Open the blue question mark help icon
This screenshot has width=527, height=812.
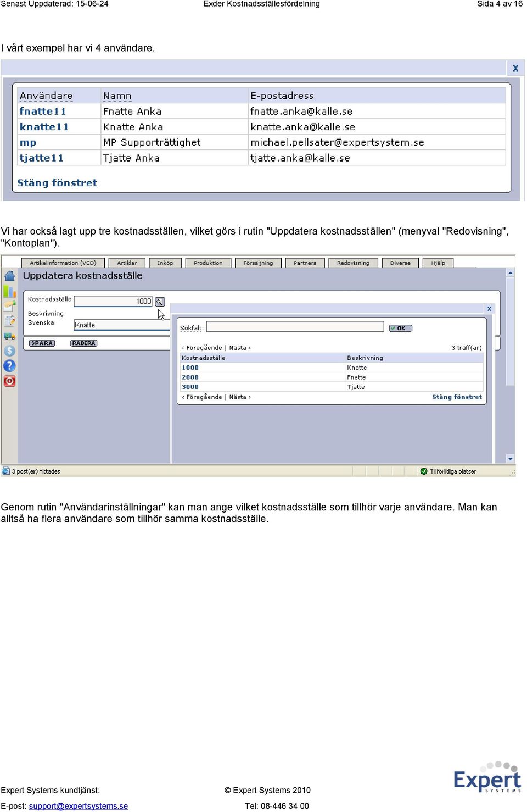9,366
